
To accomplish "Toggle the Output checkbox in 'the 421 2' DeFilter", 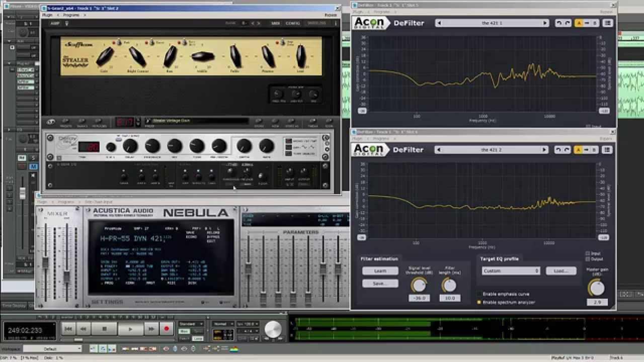I will click(x=588, y=259).
